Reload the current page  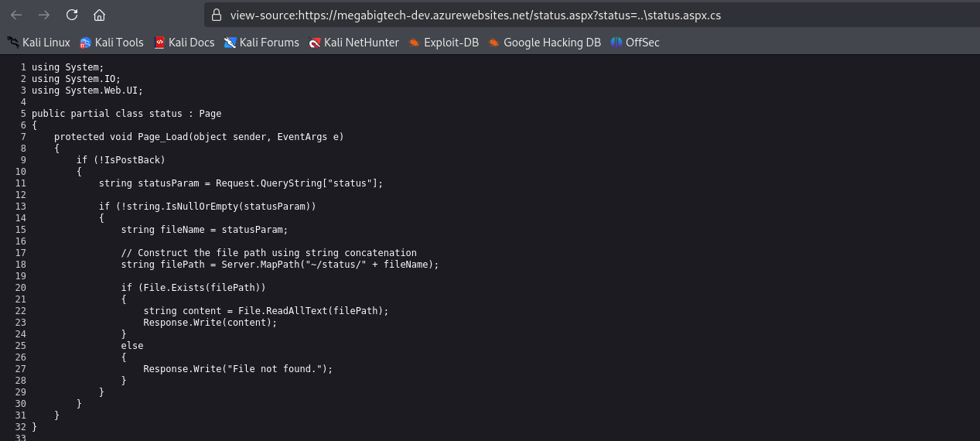point(72,15)
